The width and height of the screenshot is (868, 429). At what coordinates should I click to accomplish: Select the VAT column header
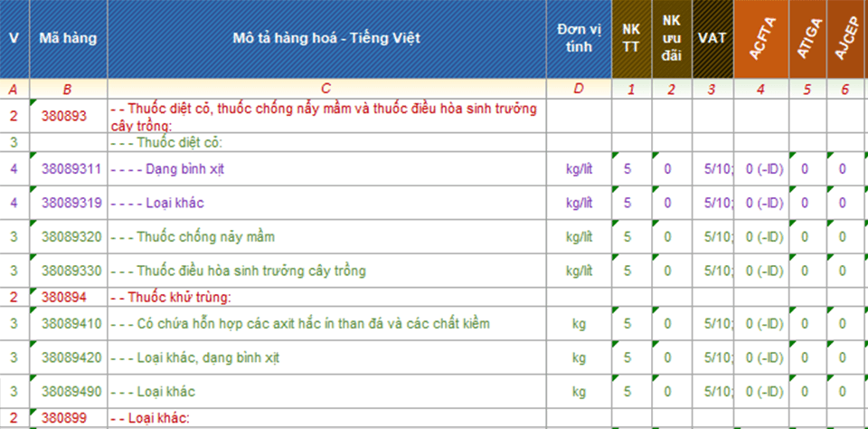[712, 39]
